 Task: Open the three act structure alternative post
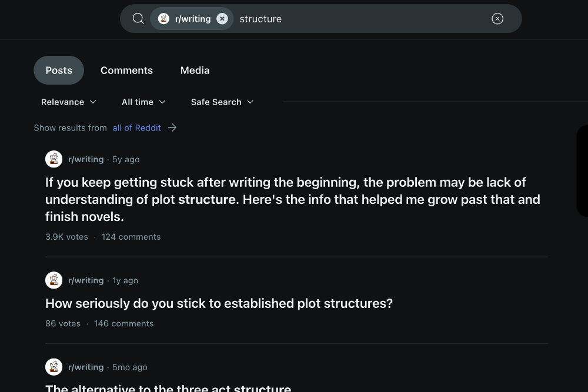pyautogui.click(x=168, y=388)
